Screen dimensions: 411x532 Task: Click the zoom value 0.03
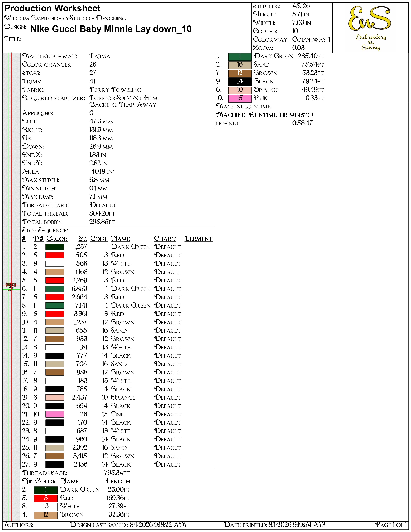(298, 48)
